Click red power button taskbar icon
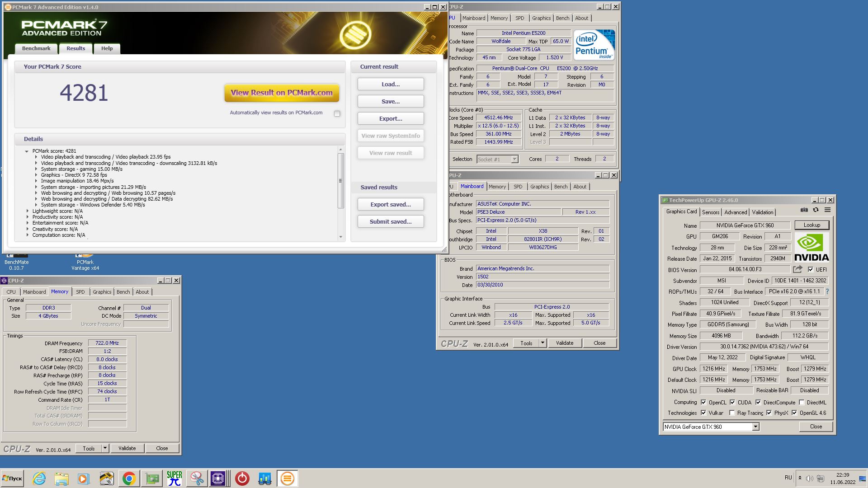This screenshot has width=868, height=488. (242, 479)
